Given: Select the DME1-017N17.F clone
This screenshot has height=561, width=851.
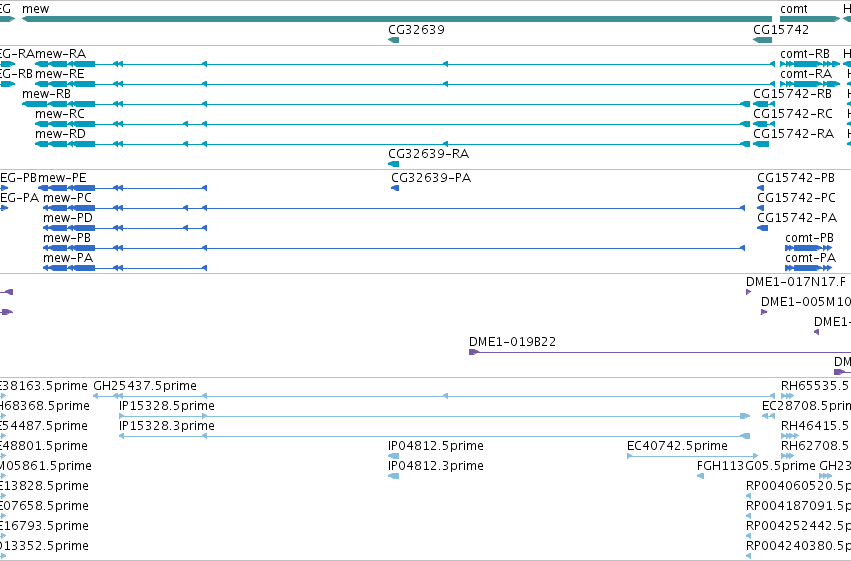Looking at the screenshot, I should [x=748, y=292].
